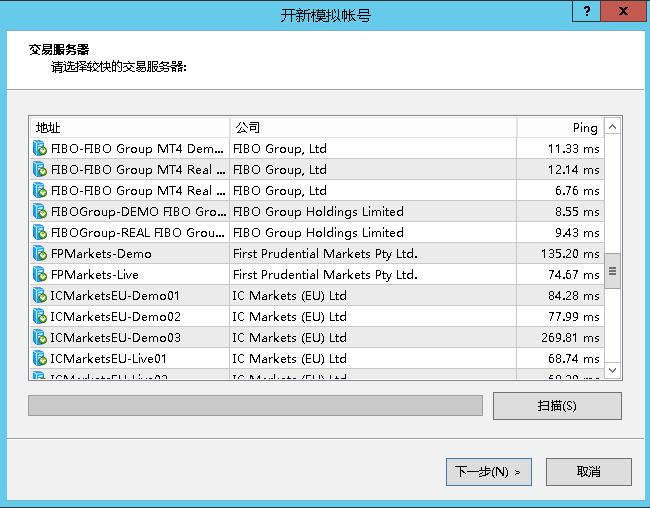Click server icon beside ICMarketsEU-Live01
The image size is (650, 508).
pyautogui.click(x=40, y=358)
